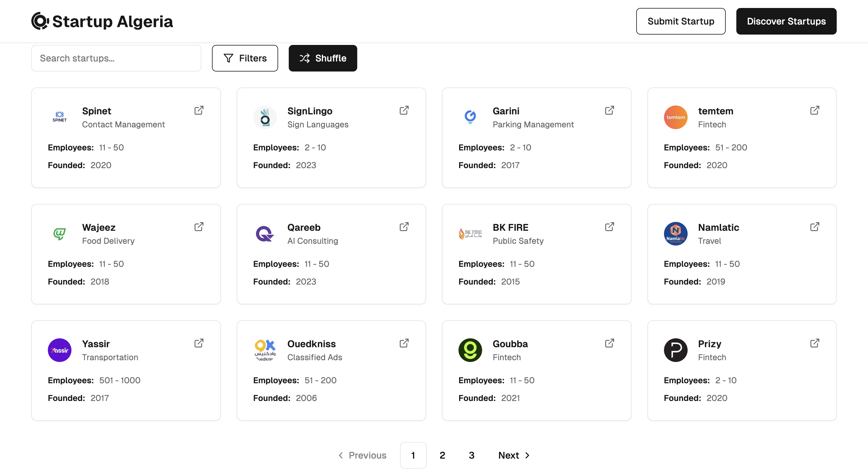Click the AI Consulting category text

[x=312, y=241]
